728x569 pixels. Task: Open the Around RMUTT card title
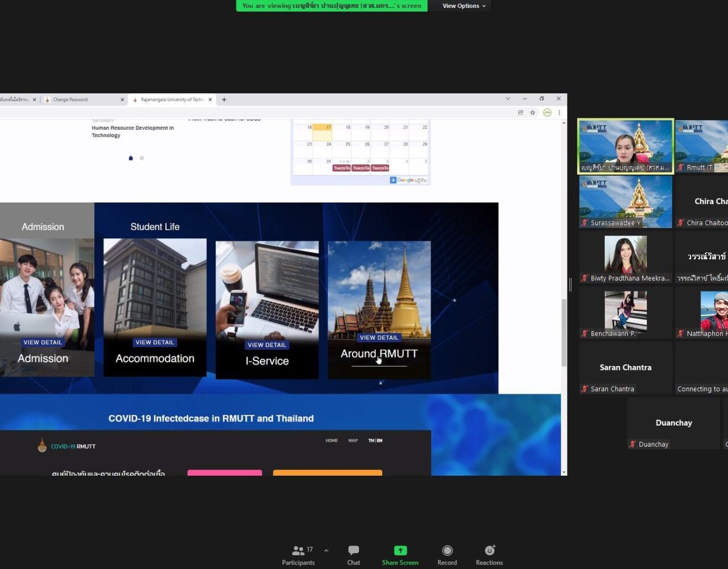click(379, 354)
